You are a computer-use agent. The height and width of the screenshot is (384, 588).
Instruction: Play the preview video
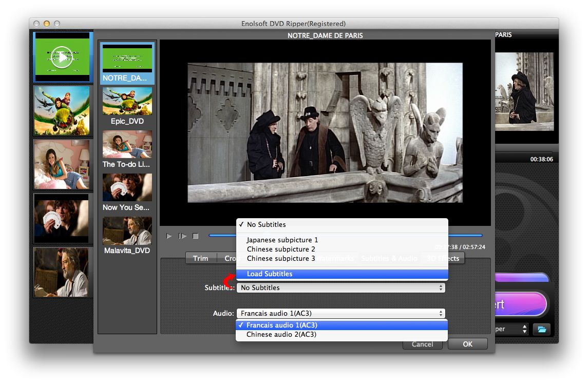[169, 236]
